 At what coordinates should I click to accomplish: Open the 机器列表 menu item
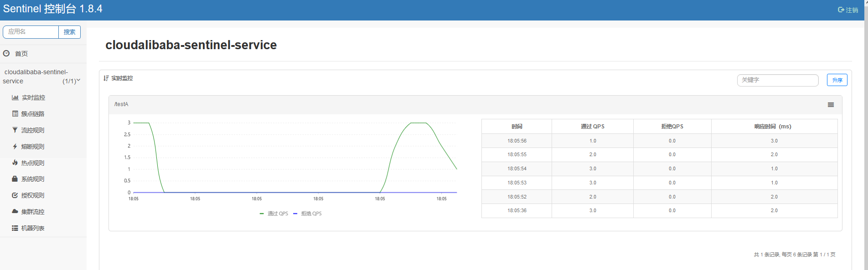click(32, 228)
